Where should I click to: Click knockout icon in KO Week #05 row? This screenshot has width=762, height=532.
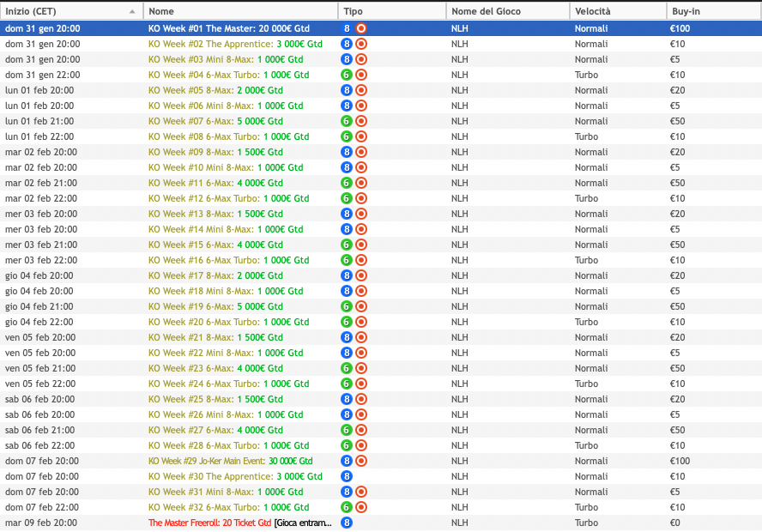point(361,90)
